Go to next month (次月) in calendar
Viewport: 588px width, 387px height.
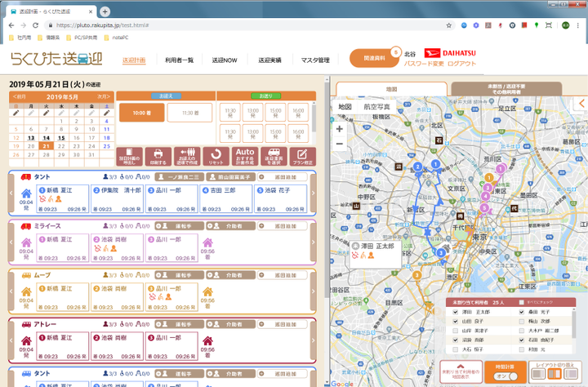click(103, 96)
